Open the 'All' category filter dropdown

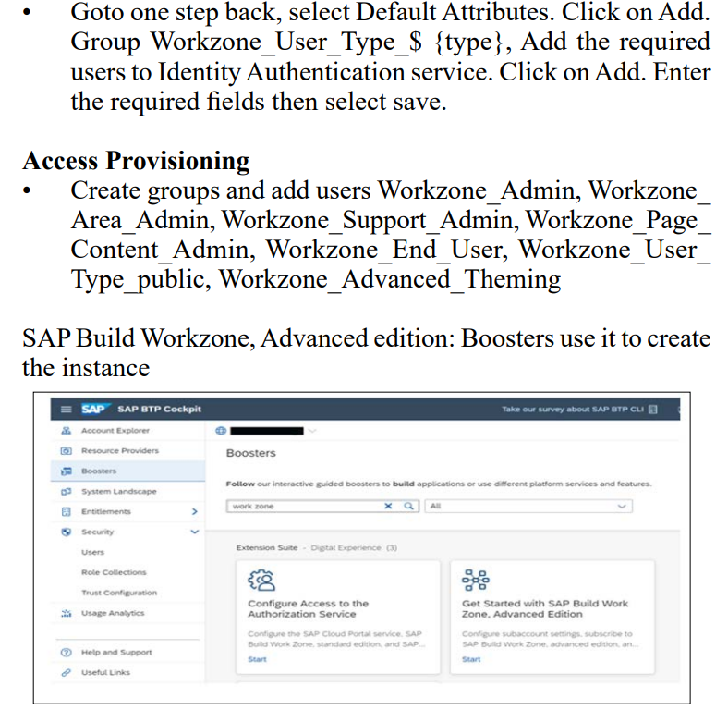click(x=528, y=506)
